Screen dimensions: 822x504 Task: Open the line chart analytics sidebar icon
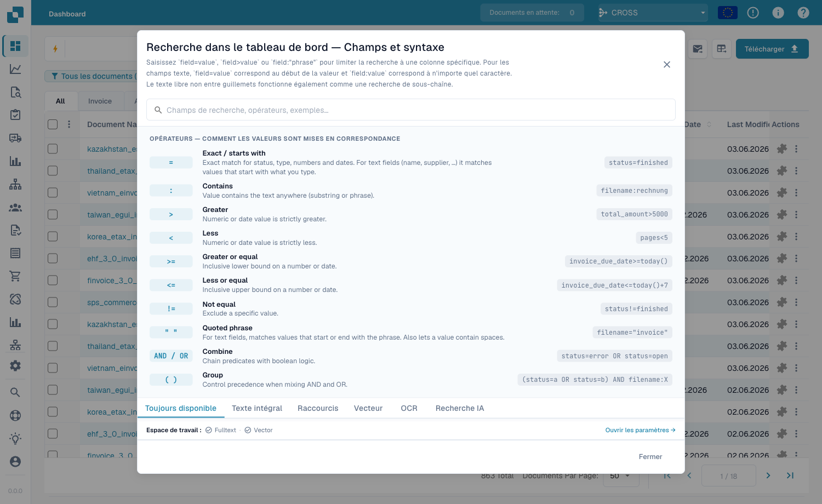15,69
